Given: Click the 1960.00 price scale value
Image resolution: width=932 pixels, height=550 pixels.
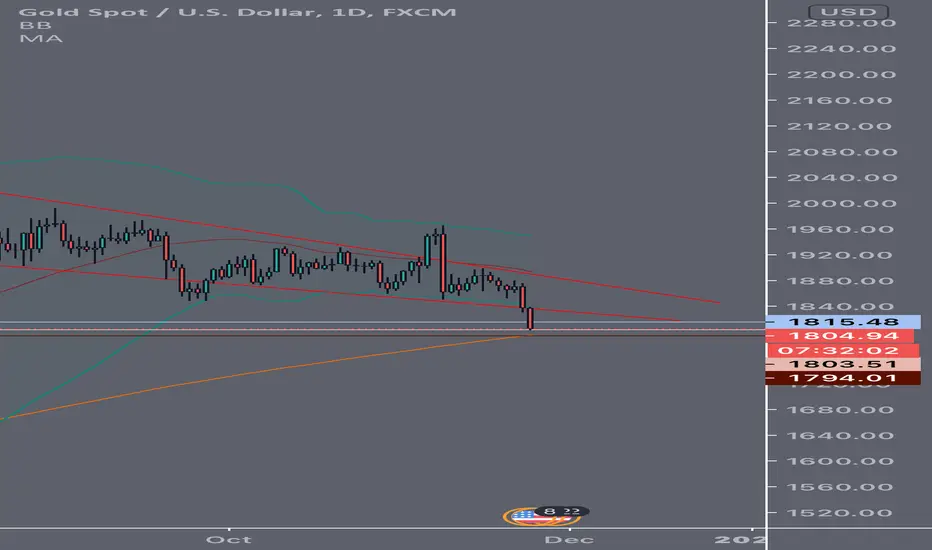Looking at the screenshot, I should click(x=841, y=230).
